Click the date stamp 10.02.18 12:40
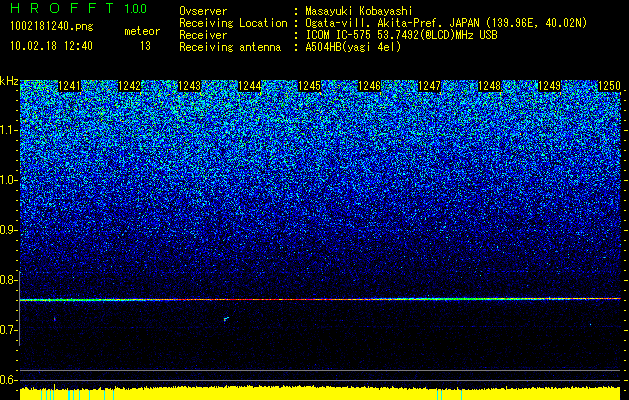The height and width of the screenshot is (400, 629). pyautogui.click(x=51, y=46)
